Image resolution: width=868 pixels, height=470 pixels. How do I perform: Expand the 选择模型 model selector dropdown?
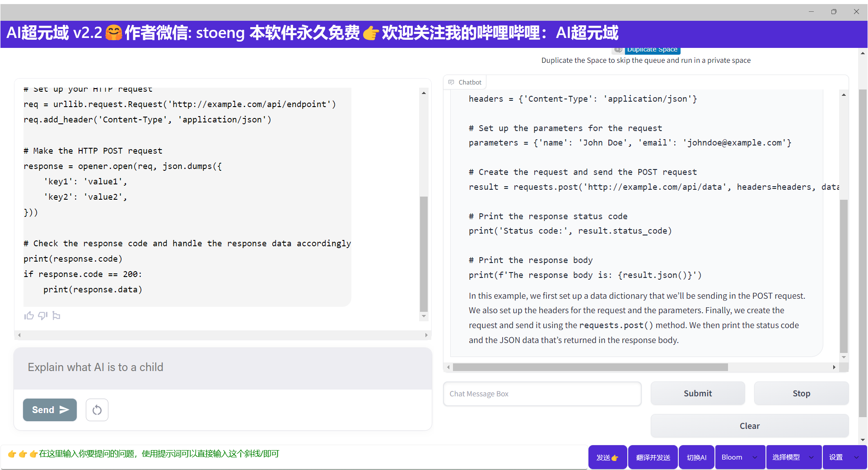tap(793, 457)
